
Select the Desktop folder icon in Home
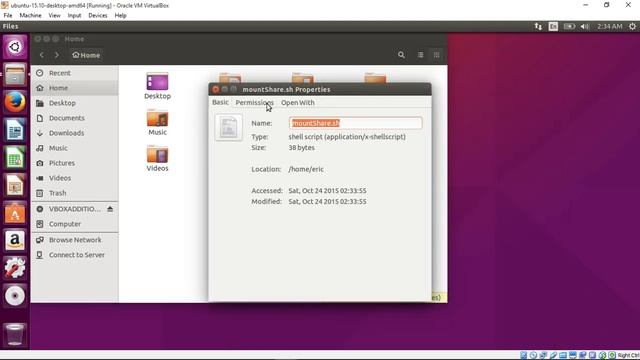(x=158, y=82)
